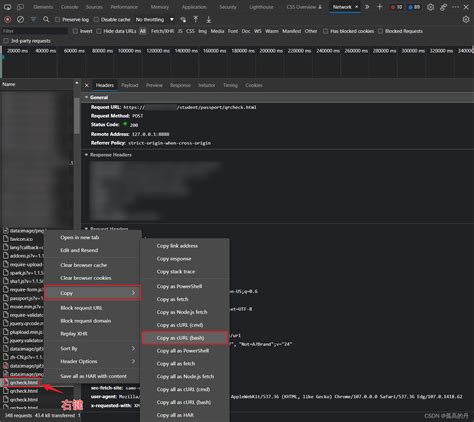Select Copy all as HAR
Screen dimensions: 474x422
(185, 415)
